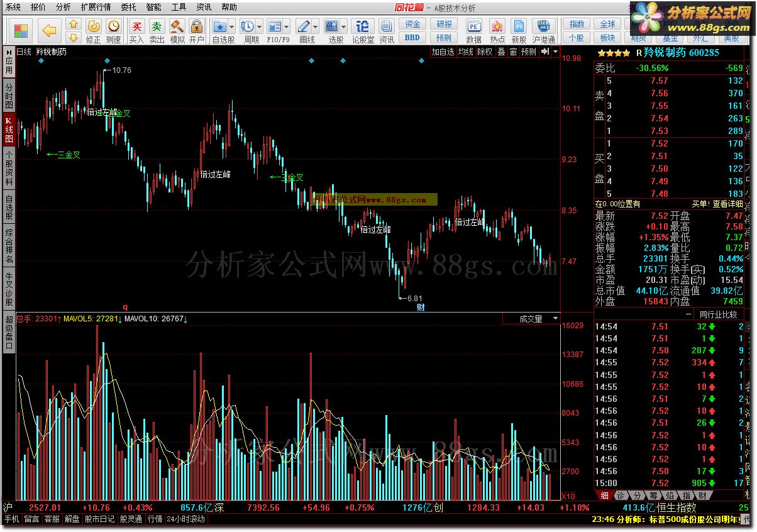Select the 诊 diagnosis tab
Viewport: 757px width, 532px height.
coord(621,496)
